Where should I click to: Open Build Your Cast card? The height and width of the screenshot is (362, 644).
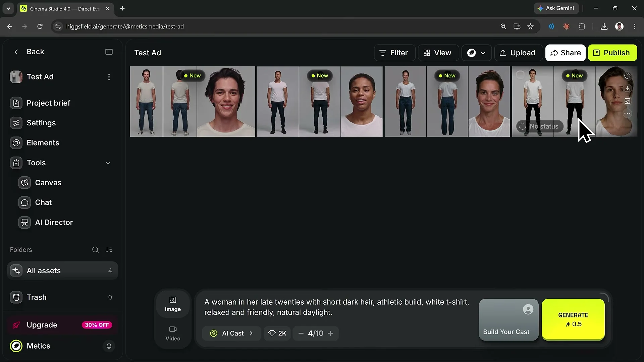508,320
